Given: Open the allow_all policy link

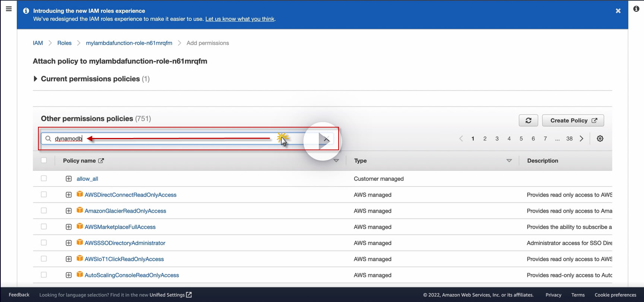Looking at the screenshot, I should (88, 179).
